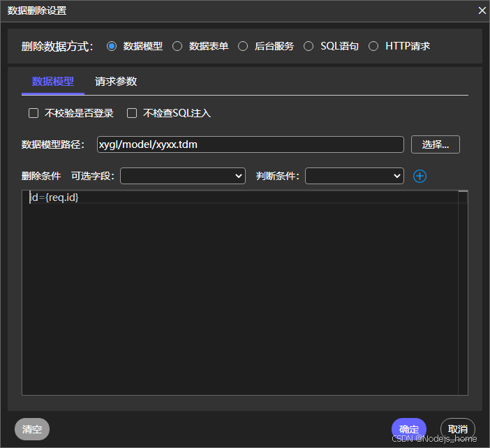Open the 可选字段 dropdown
Image resolution: width=490 pixels, height=448 pixels.
pos(183,176)
